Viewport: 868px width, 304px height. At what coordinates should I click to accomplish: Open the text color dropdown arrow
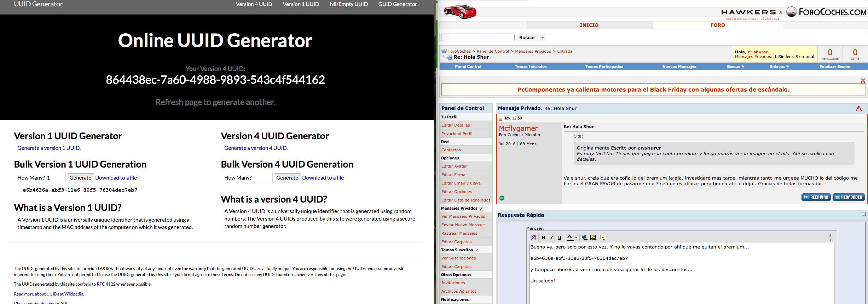[x=576, y=238]
